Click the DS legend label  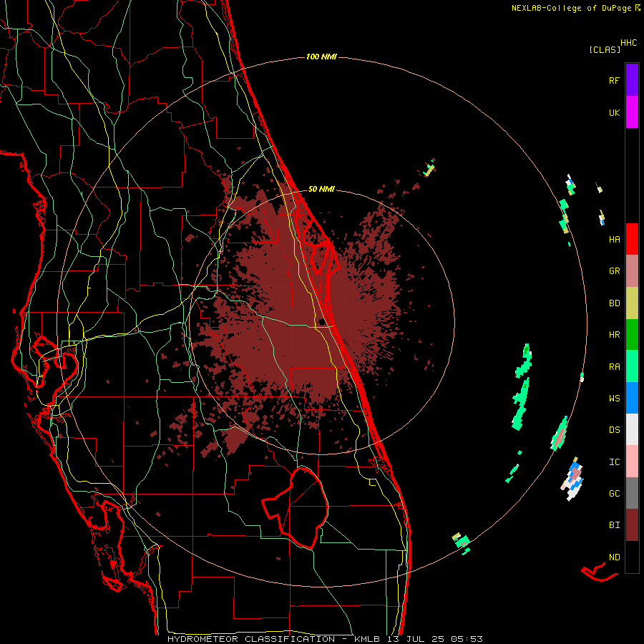(614, 430)
